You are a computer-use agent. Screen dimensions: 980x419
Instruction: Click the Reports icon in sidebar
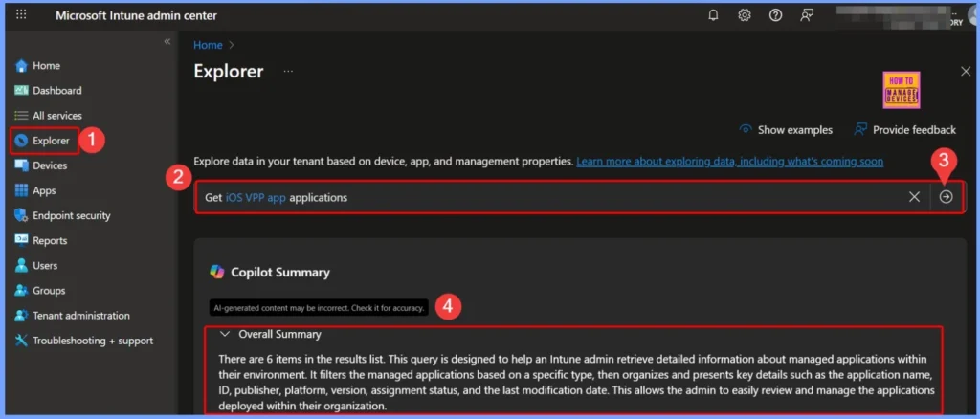click(x=22, y=240)
